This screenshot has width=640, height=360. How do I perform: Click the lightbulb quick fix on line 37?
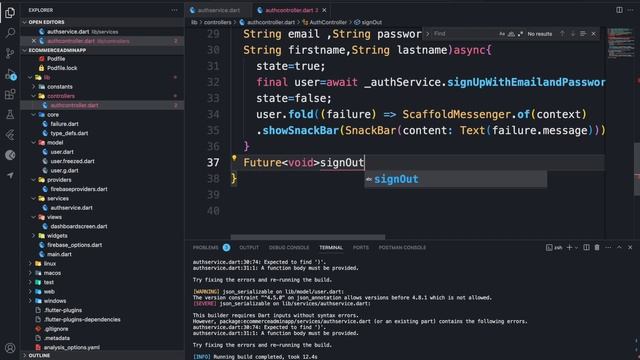[234, 158]
